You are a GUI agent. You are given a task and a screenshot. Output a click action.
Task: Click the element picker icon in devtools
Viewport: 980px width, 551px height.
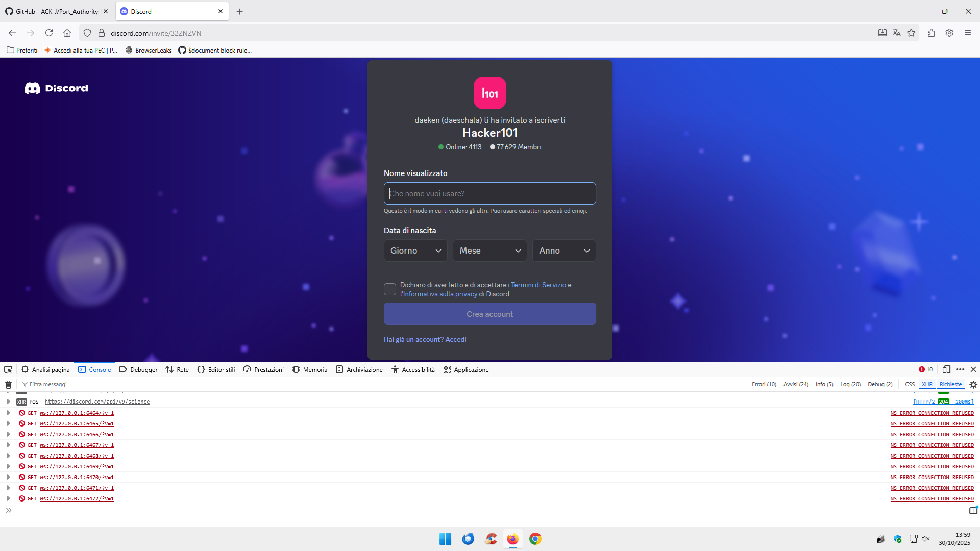(8, 369)
